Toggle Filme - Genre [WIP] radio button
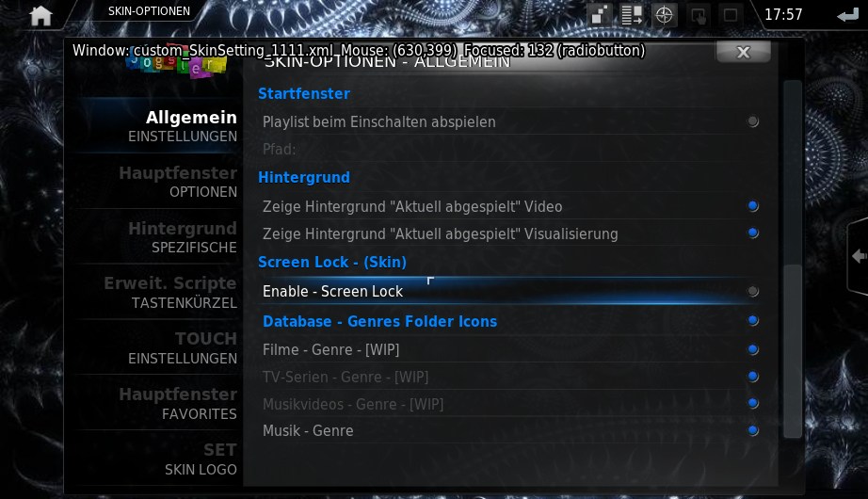The width and height of the screenshot is (868, 499). [510, 350]
